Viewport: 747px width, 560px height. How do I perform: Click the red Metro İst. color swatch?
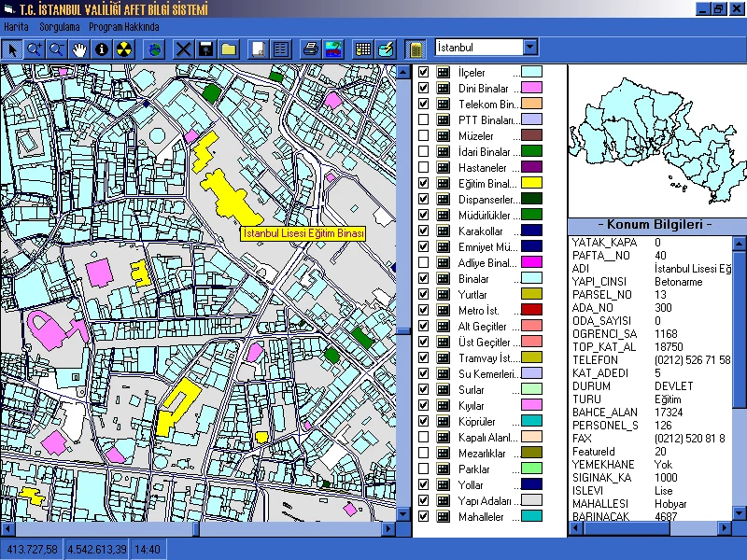coord(531,310)
